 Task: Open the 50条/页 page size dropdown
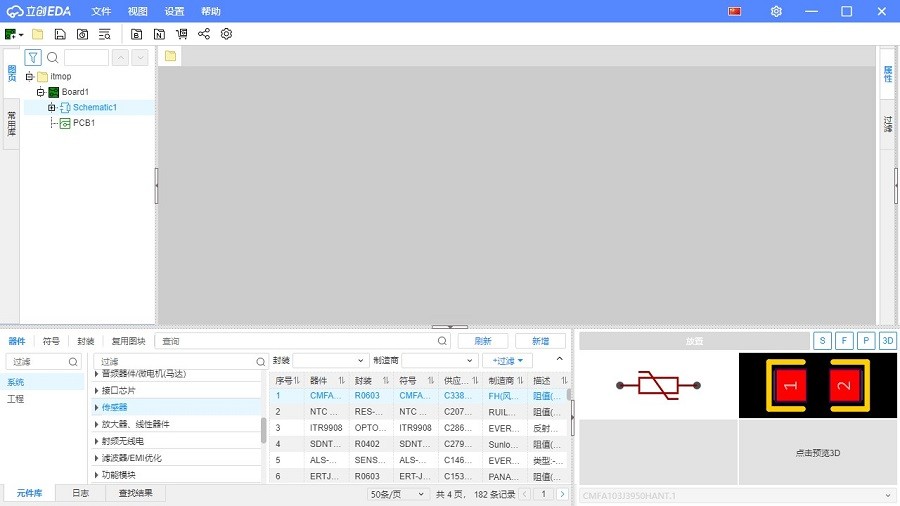pos(398,494)
